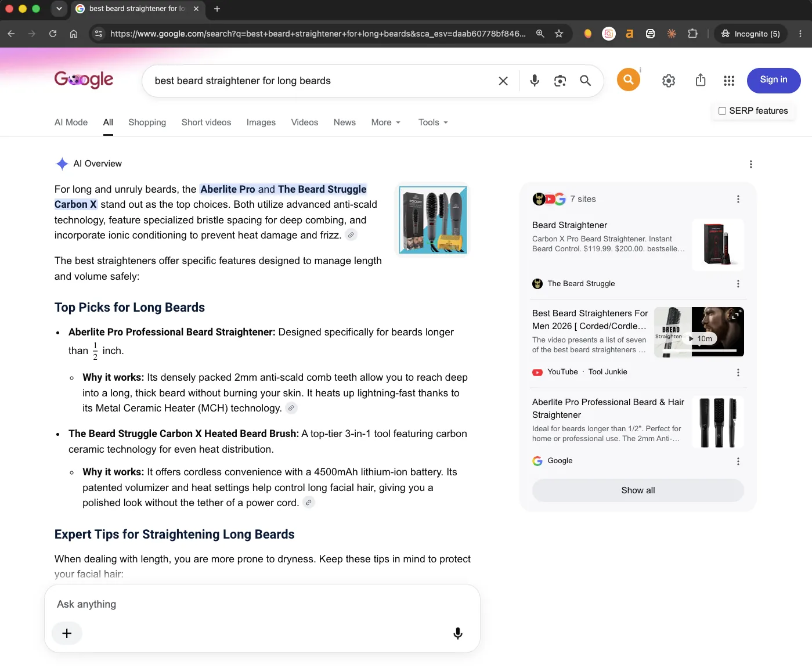The height and width of the screenshot is (668, 812).
Task: Play the 10m YouTube video thumbnail
Action: pyautogui.click(x=699, y=332)
